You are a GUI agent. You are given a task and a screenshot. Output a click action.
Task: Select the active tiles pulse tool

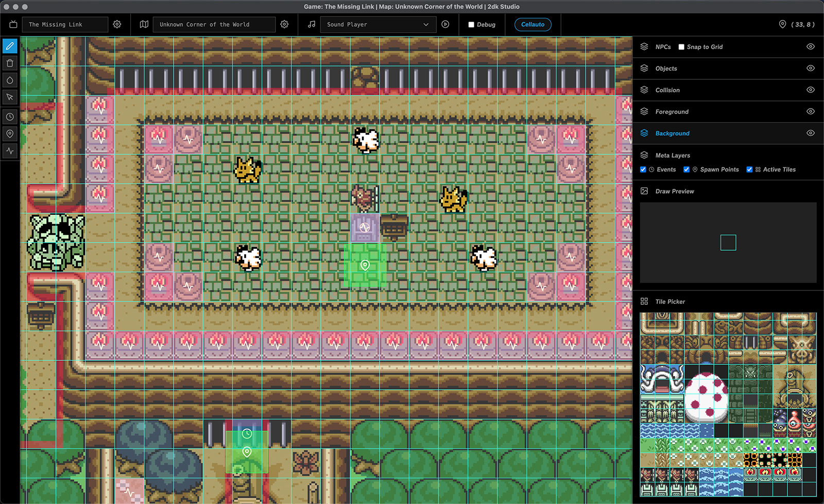coord(10,151)
